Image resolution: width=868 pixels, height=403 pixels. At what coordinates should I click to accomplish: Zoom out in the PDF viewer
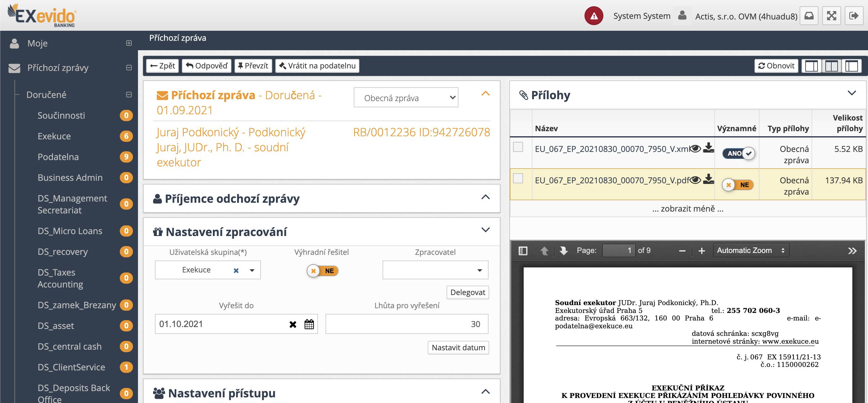click(682, 251)
